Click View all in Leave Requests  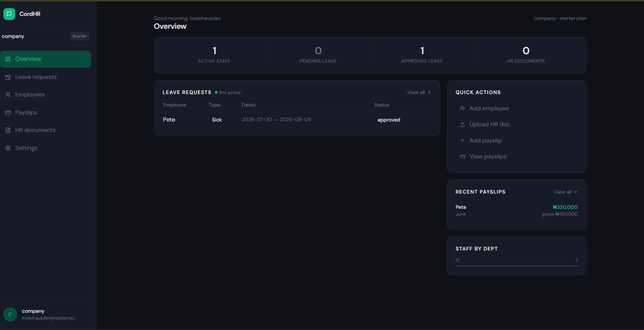pos(419,92)
